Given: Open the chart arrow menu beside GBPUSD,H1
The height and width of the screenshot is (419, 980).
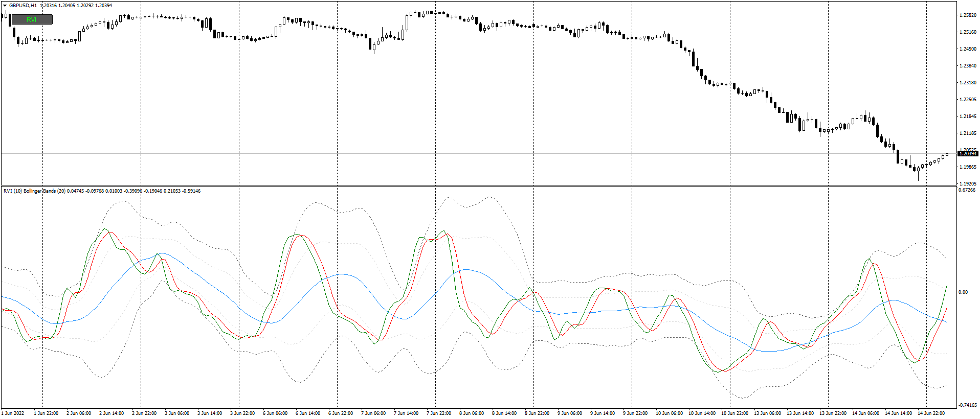Looking at the screenshot, I should pos(5,6).
